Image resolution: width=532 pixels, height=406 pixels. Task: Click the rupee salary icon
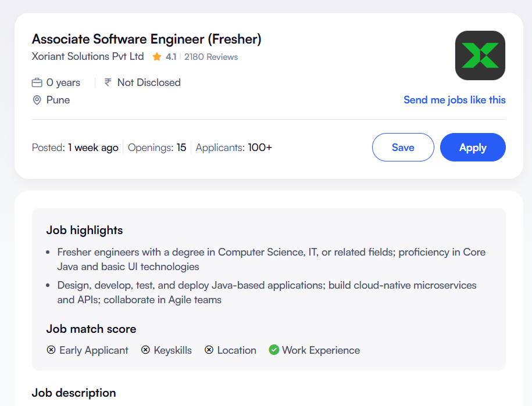108,82
